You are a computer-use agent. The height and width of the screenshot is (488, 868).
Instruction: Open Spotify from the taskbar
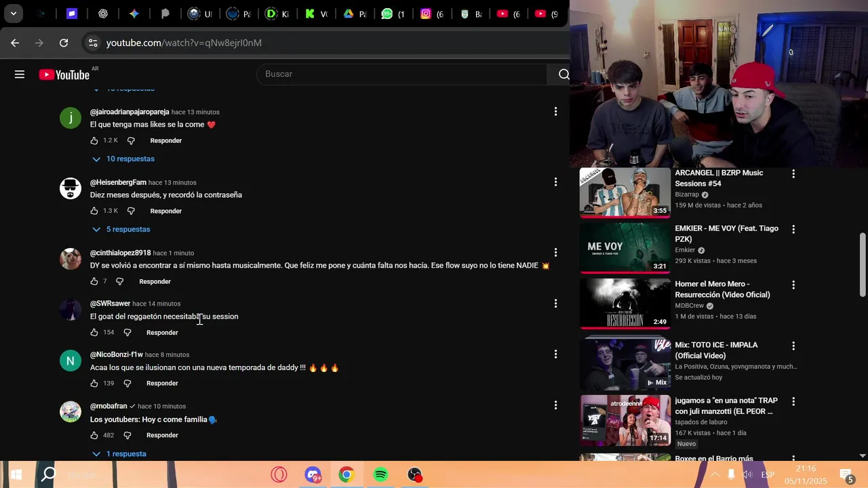point(380,474)
